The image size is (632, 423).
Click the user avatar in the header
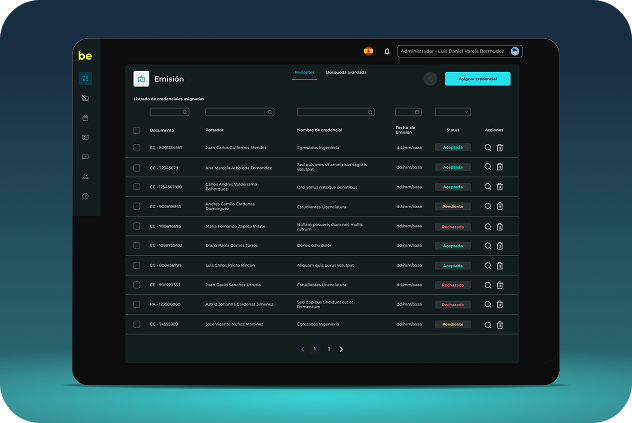point(515,51)
